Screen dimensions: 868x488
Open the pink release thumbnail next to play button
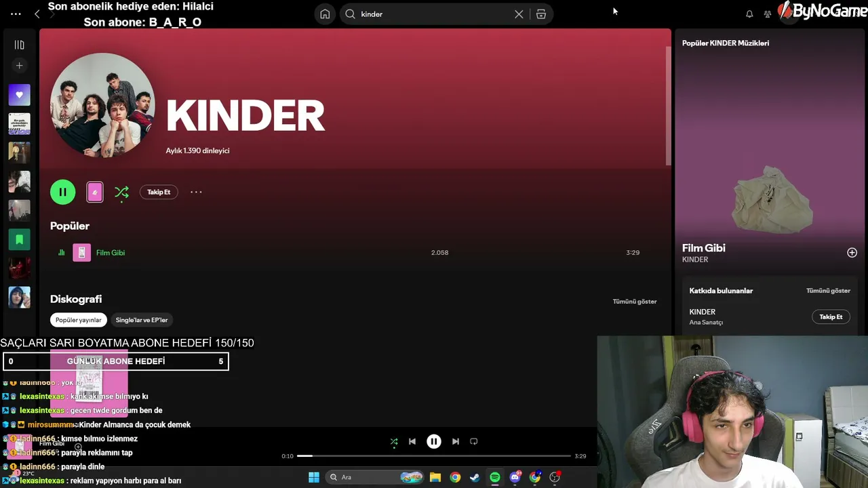[x=95, y=192]
